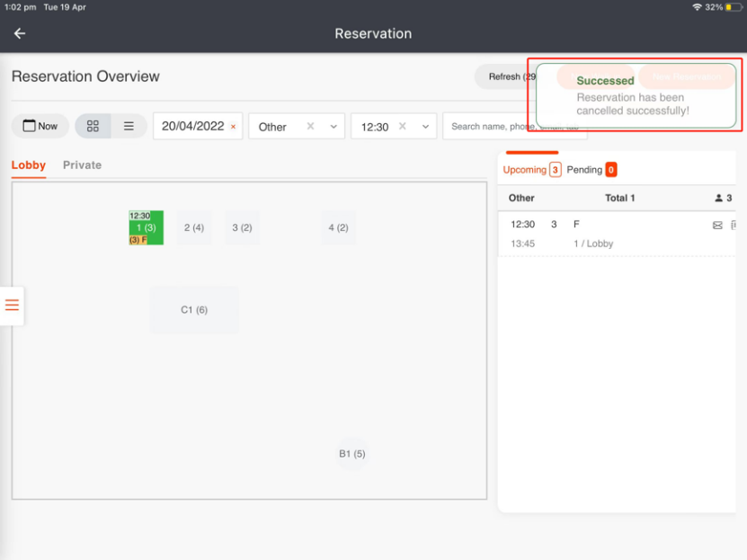Screen dimensions: 747x560
Task: Open the date picker field 20/04/2022
Action: click(192, 127)
